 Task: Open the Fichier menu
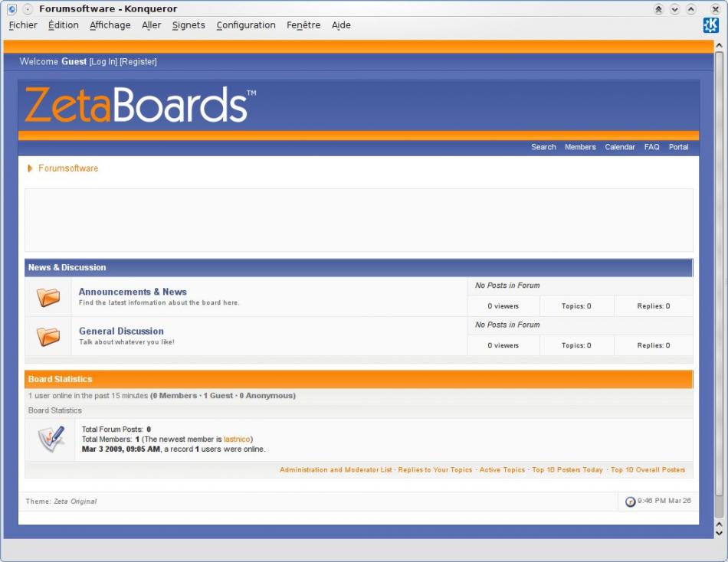pyautogui.click(x=23, y=25)
